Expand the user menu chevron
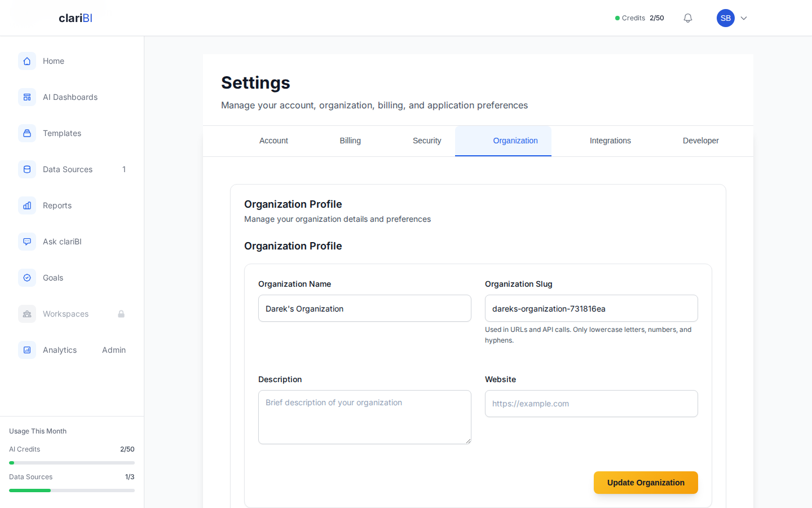Viewport: 812px width, 508px height. (x=744, y=18)
